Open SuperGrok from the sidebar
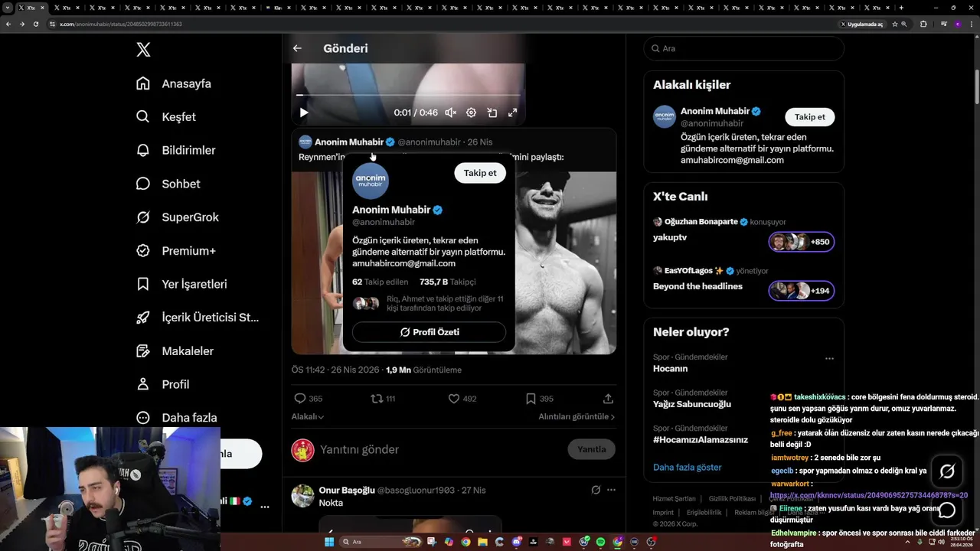 click(177, 217)
